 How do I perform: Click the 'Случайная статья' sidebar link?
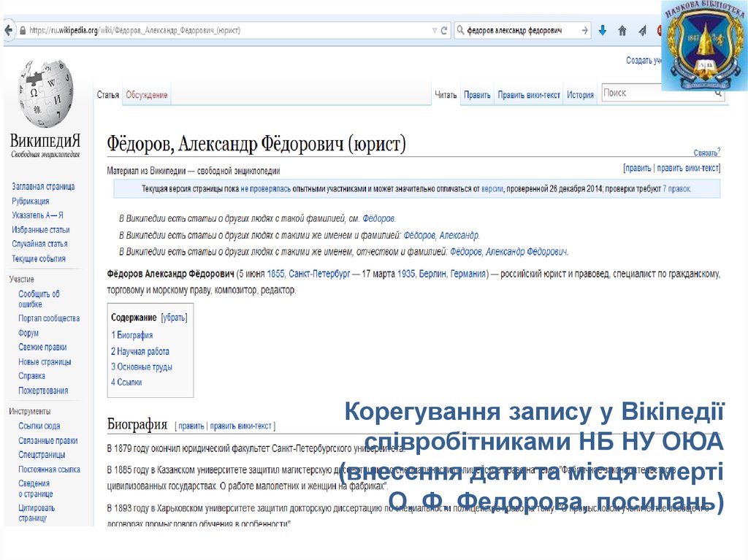point(39,244)
